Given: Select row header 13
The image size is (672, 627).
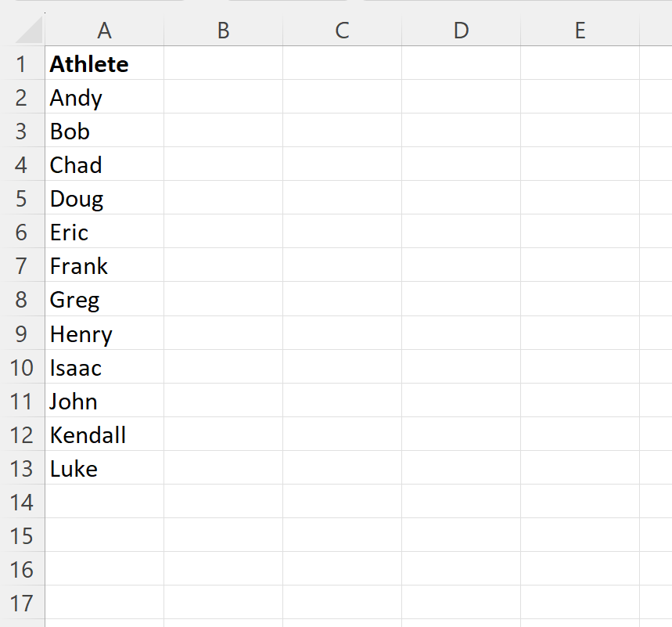Looking at the screenshot, I should coord(23,468).
